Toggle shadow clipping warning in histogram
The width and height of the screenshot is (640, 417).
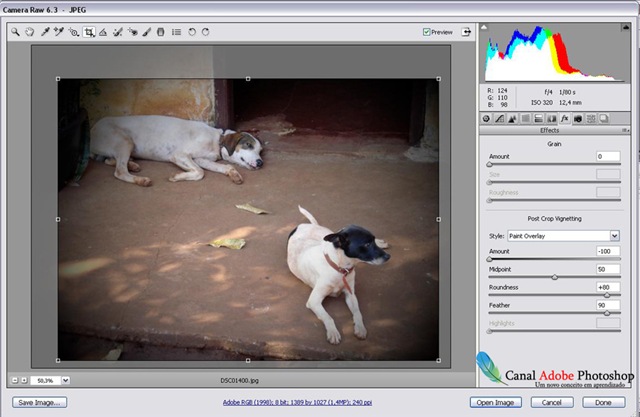tap(484, 27)
